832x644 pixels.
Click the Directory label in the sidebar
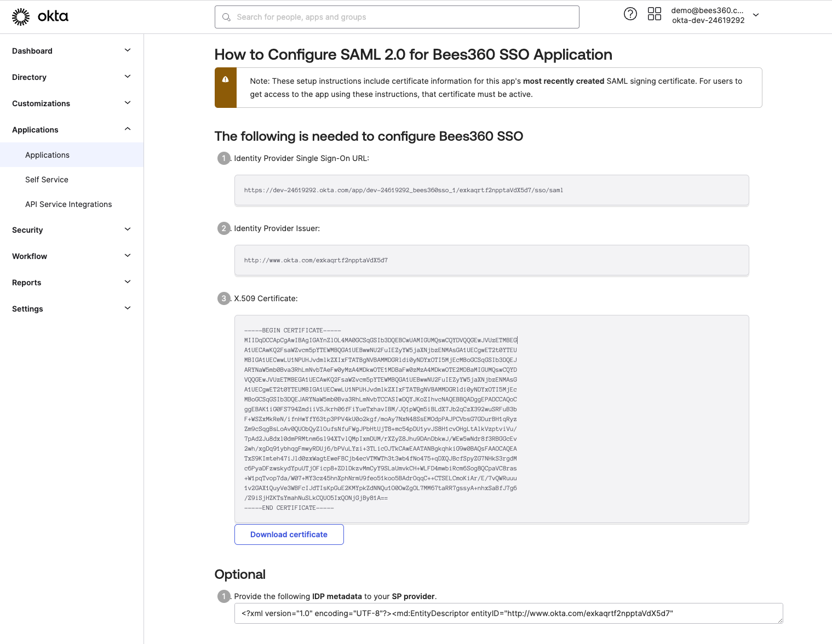tap(29, 77)
